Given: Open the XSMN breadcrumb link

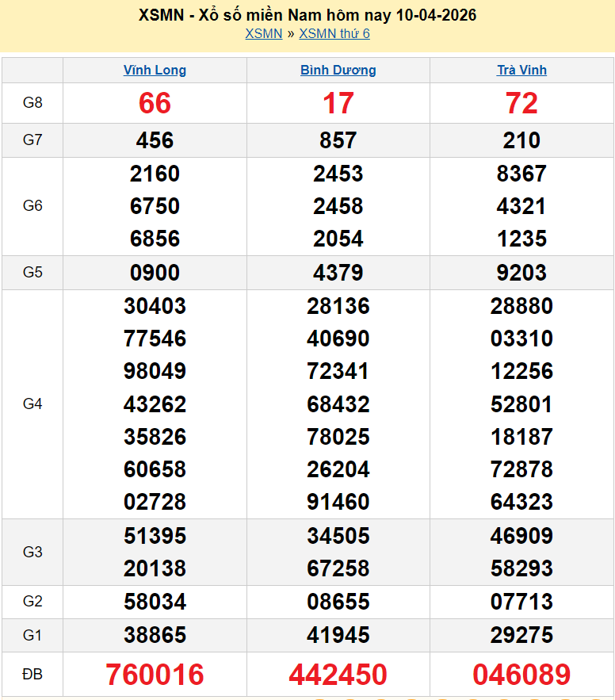Looking at the screenshot, I should 263,33.
